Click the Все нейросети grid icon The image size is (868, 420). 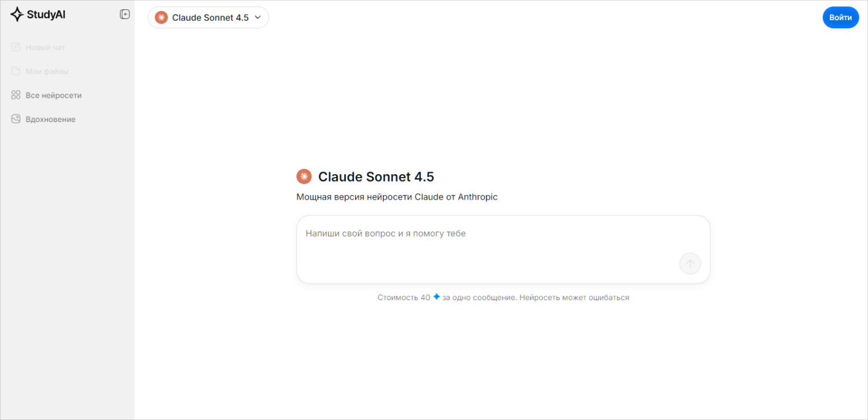click(x=16, y=95)
